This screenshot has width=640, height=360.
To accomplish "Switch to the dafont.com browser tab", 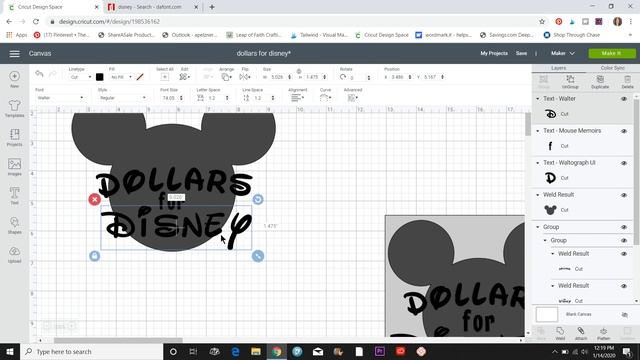I will (x=152, y=7).
